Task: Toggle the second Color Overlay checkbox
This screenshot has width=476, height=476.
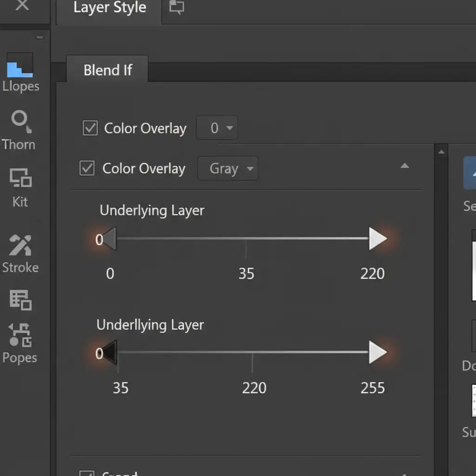Action: (87, 168)
